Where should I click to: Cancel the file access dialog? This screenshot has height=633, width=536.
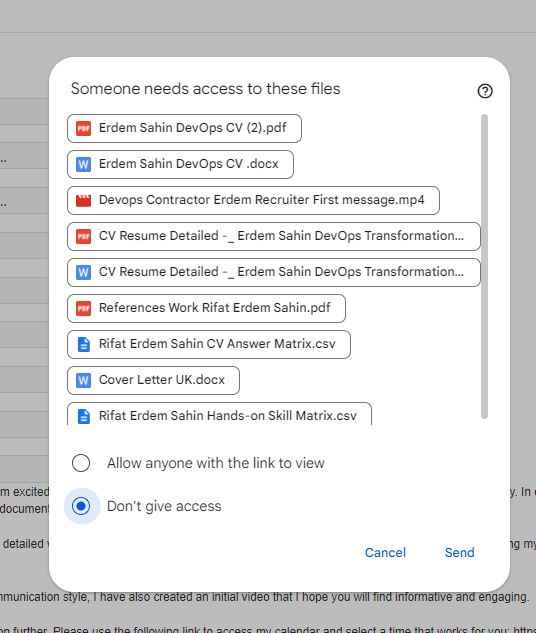385,552
